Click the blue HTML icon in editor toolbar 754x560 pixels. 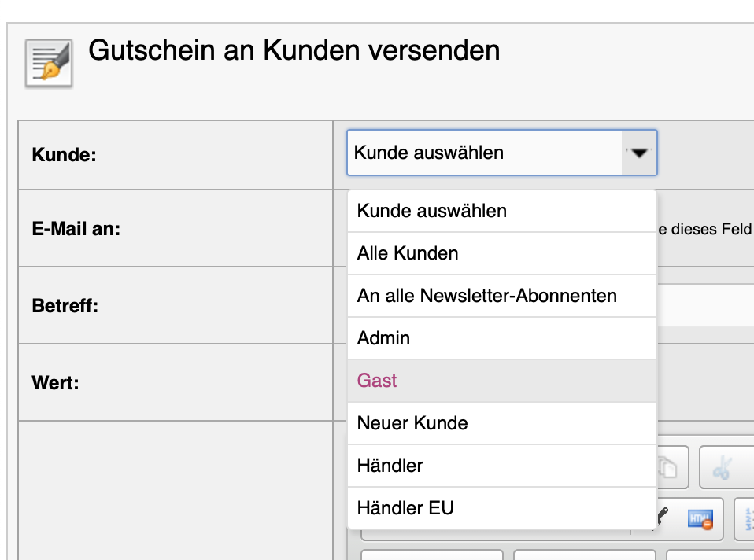point(699,519)
